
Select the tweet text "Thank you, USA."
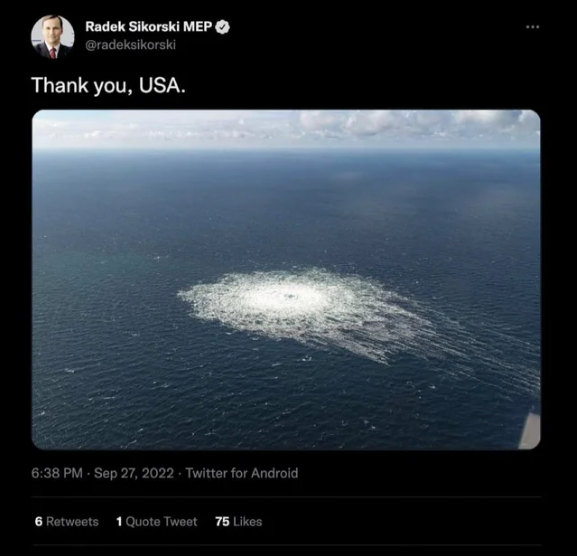click(x=109, y=85)
